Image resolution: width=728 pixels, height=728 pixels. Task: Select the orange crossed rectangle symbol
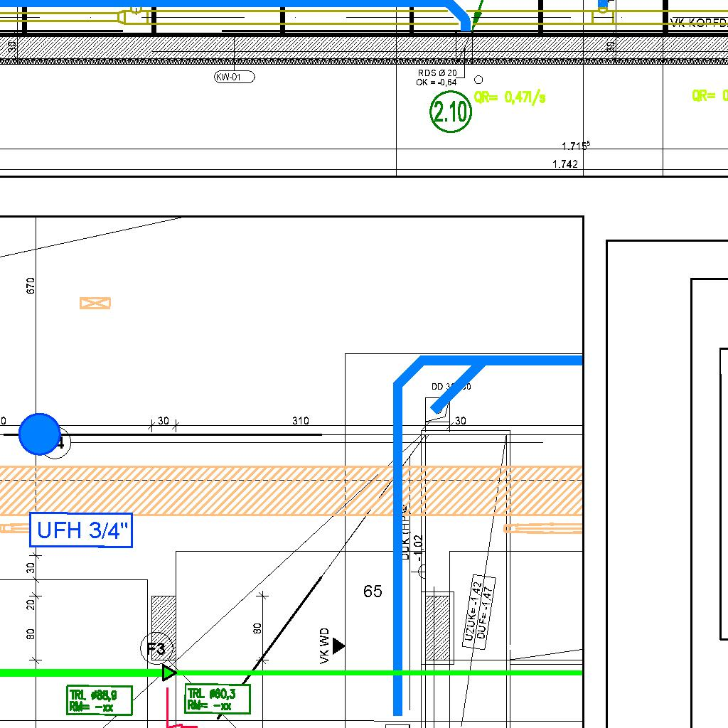tap(95, 304)
